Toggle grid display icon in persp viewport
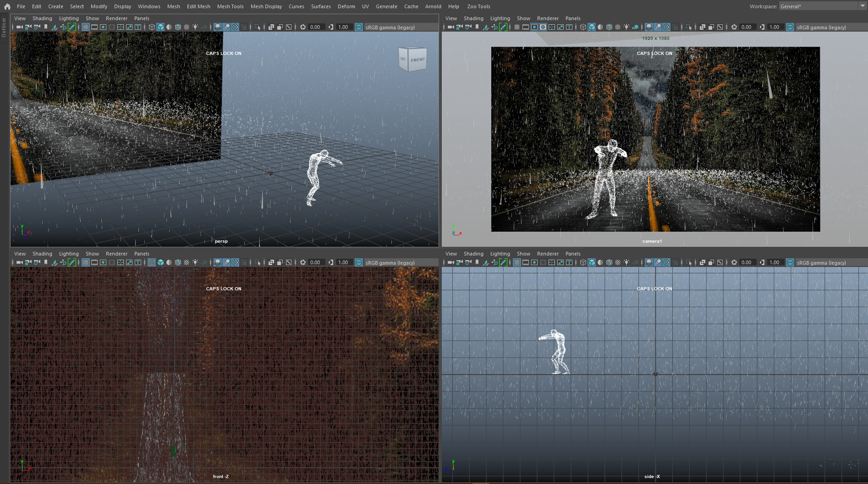 (85, 27)
